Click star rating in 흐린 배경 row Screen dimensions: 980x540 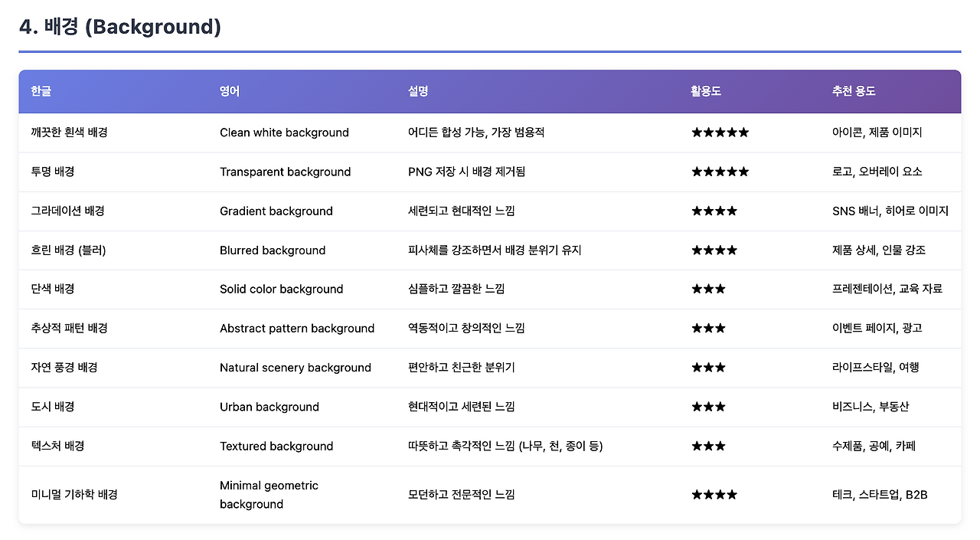714,250
